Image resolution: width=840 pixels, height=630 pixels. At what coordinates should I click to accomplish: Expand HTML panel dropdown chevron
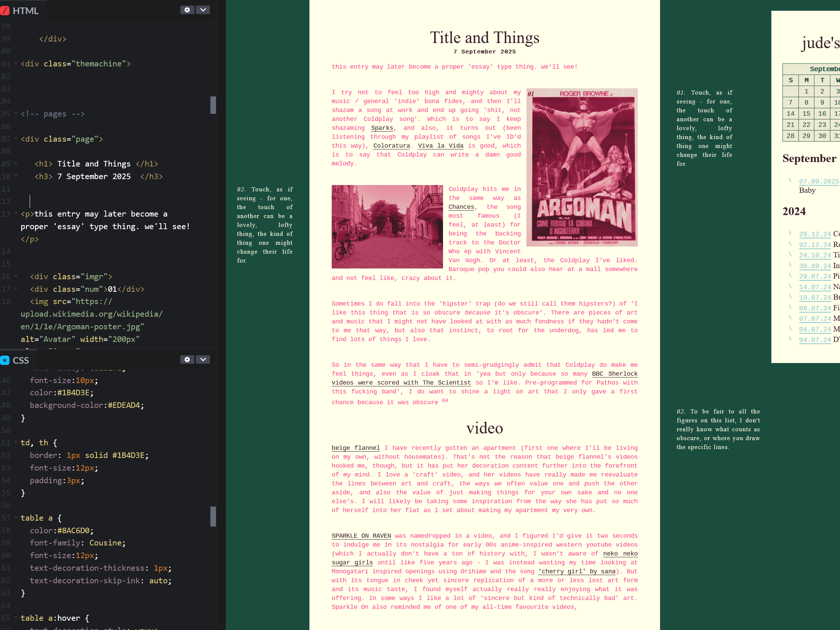pos(203,10)
